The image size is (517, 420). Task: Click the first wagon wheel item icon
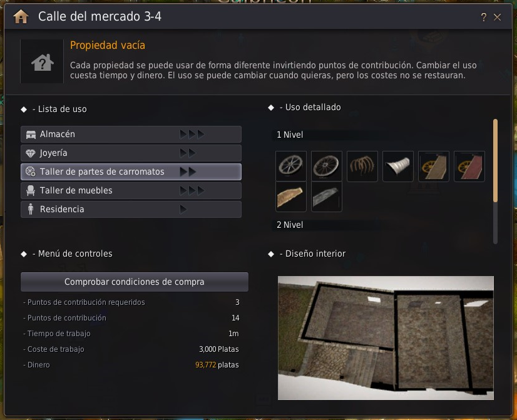point(291,166)
